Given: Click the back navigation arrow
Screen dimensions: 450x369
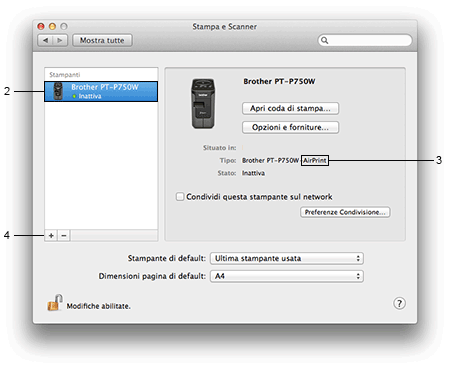Looking at the screenshot, I should (x=46, y=40).
